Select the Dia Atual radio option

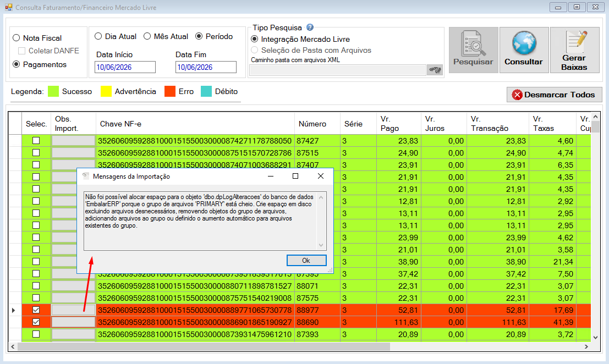pyautogui.click(x=98, y=36)
